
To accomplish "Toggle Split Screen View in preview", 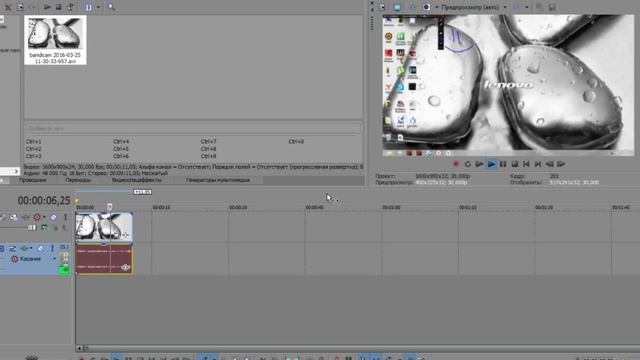I will click(x=427, y=7).
